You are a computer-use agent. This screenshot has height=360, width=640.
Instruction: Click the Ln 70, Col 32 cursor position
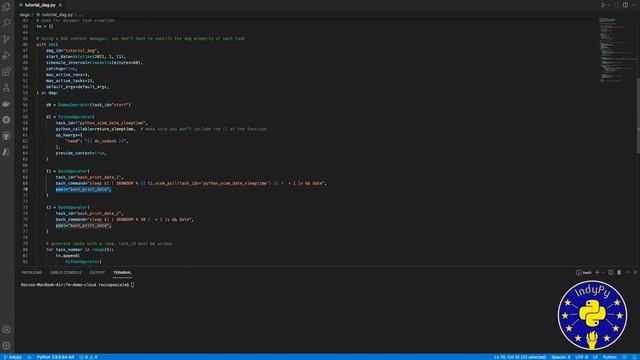coord(520,357)
